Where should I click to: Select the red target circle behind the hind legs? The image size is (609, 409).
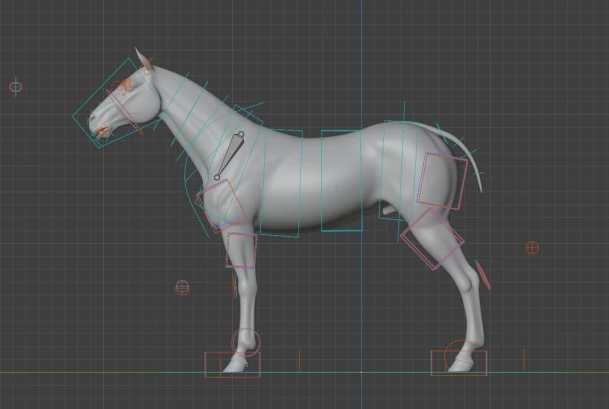532,247
